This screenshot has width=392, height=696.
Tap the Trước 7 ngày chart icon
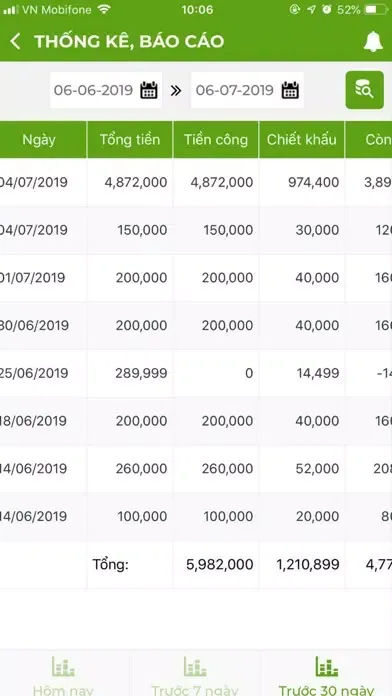[x=195, y=667]
